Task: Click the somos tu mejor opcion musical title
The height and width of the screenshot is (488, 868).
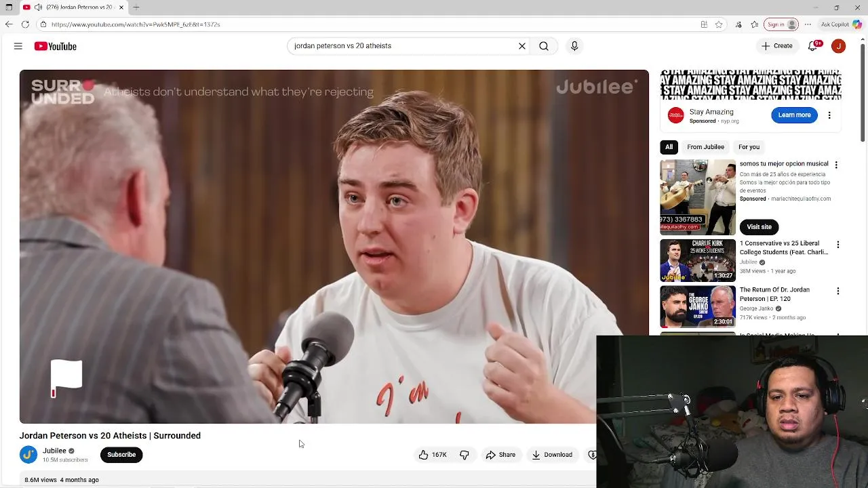Action: [x=784, y=164]
